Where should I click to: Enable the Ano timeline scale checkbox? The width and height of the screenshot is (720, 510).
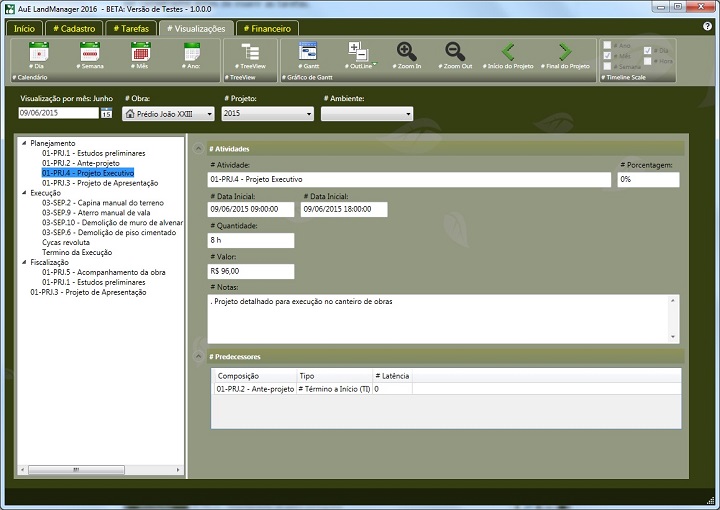(608, 45)
